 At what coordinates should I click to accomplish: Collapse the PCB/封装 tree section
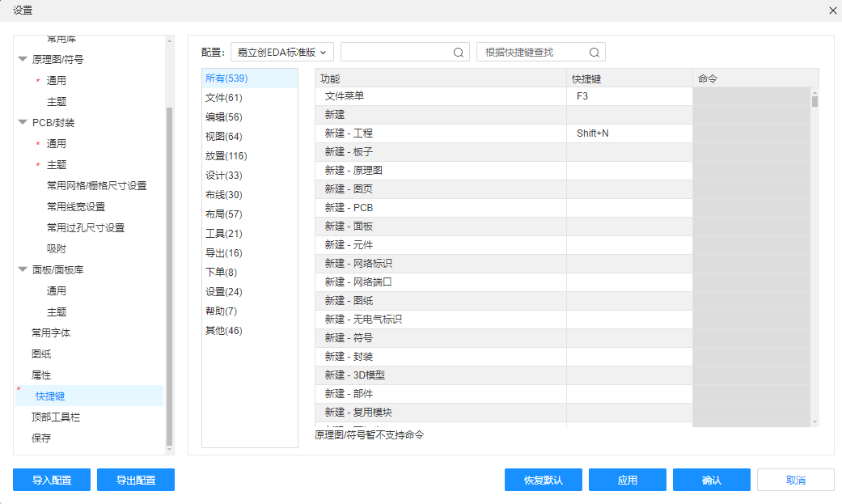(23, 122)
